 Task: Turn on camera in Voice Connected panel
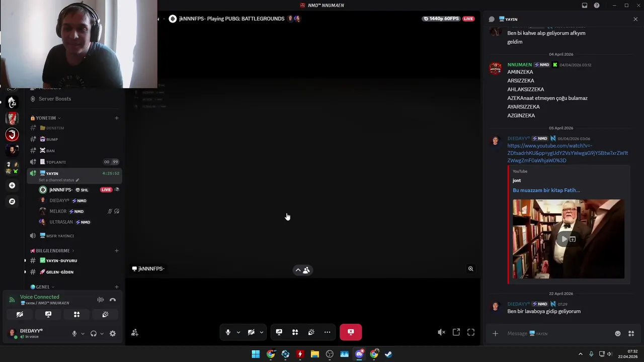(20, 314)
